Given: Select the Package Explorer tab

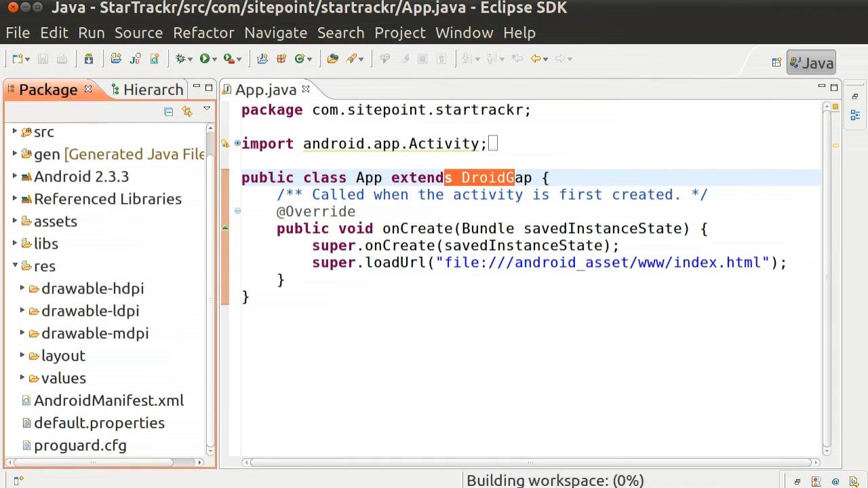Looking at the screenshot, I should pyautogui.click(x=47, y=89).
